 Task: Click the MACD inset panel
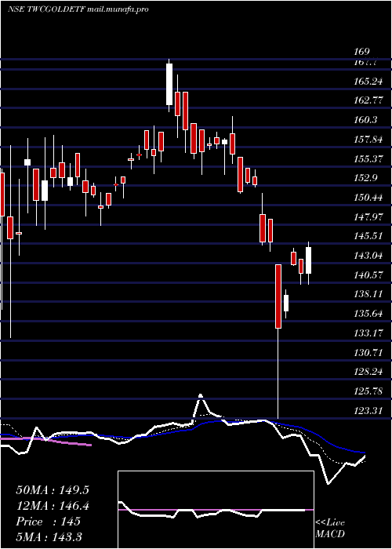[216, 510]
